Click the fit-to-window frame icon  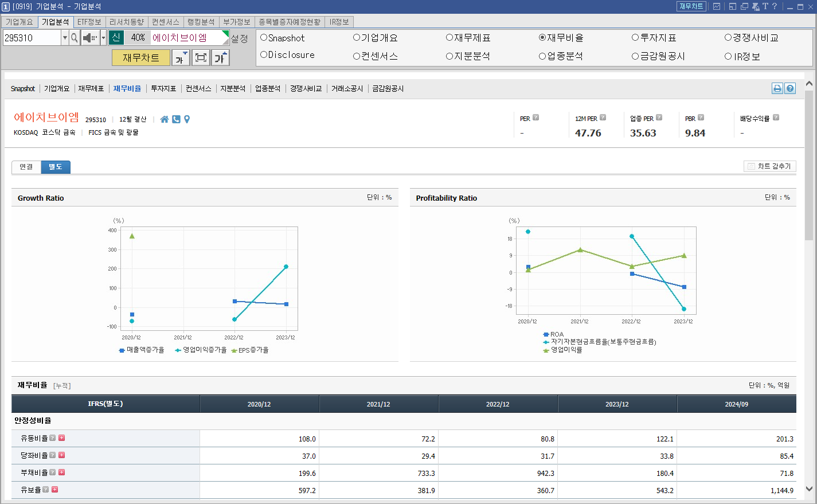click(x=201, y=57)
